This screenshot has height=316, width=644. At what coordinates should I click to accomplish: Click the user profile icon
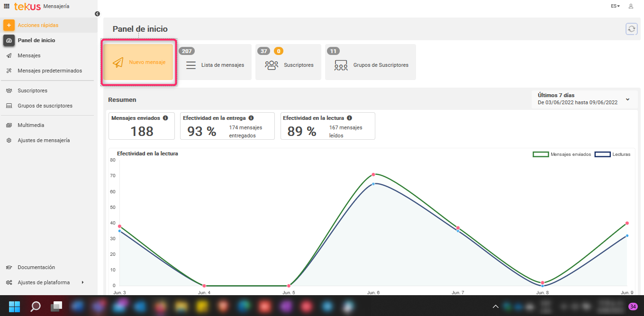pos(631,6)
